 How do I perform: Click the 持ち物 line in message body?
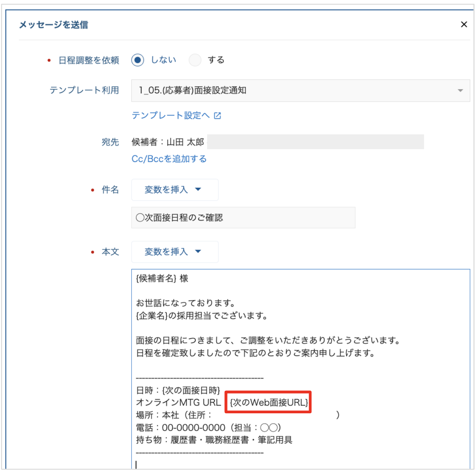(214, 440)
